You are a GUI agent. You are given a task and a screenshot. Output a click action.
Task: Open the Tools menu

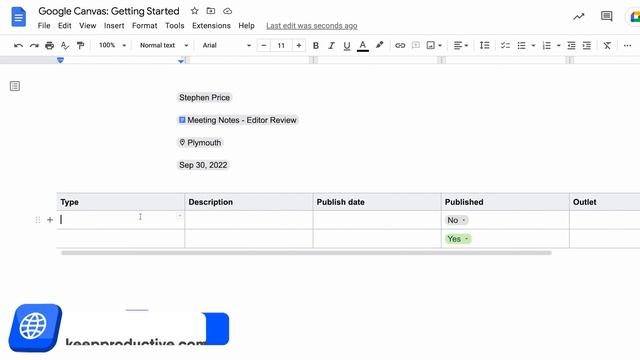tap(175, 26)
